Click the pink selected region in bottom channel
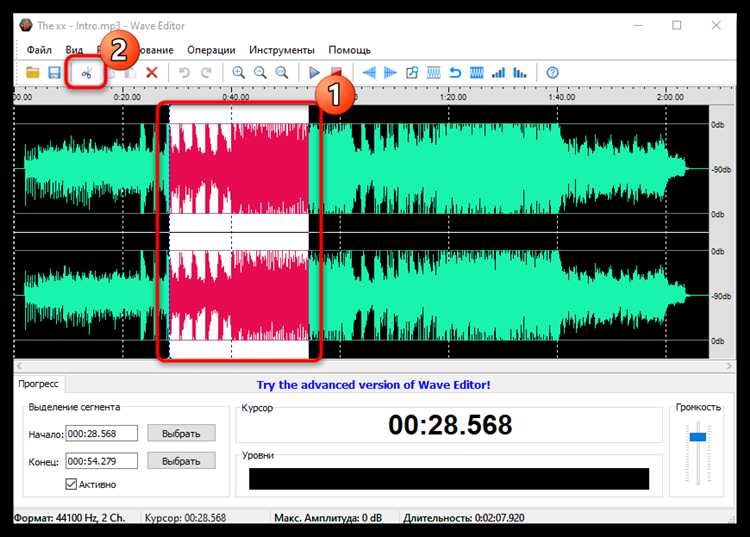This screenshot has width=750, height=537. [239, 295]
